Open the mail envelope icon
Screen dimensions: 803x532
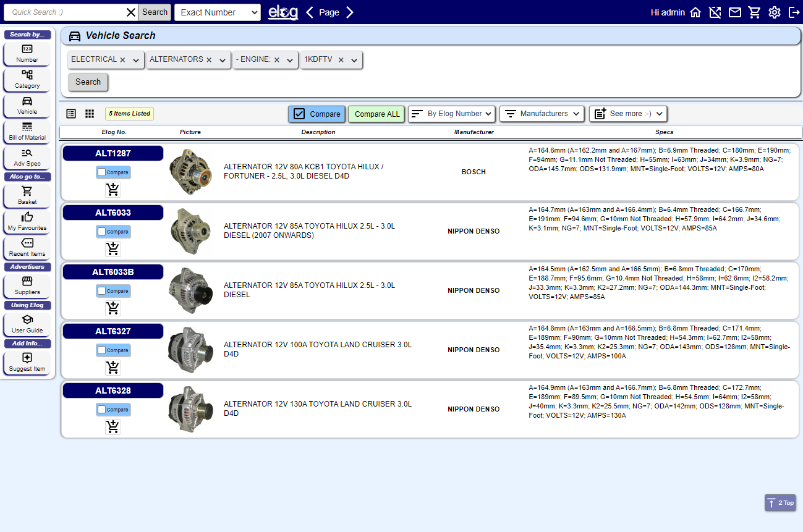[734, 12]
